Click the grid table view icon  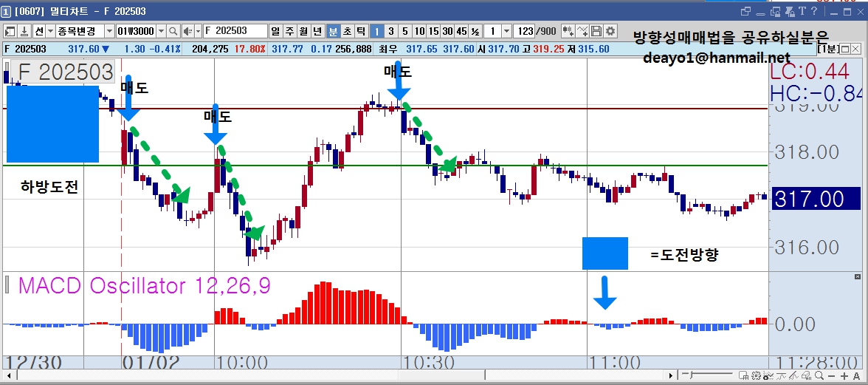(743, 375)
